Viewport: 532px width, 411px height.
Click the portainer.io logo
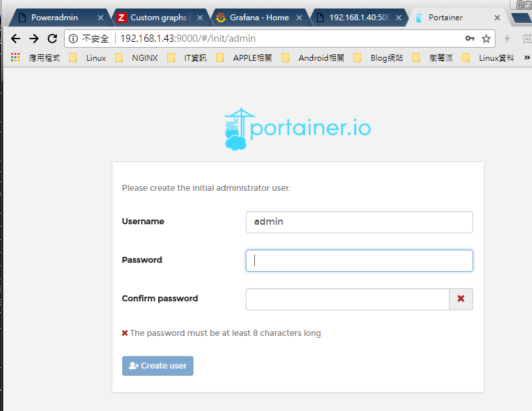(297, 129)
